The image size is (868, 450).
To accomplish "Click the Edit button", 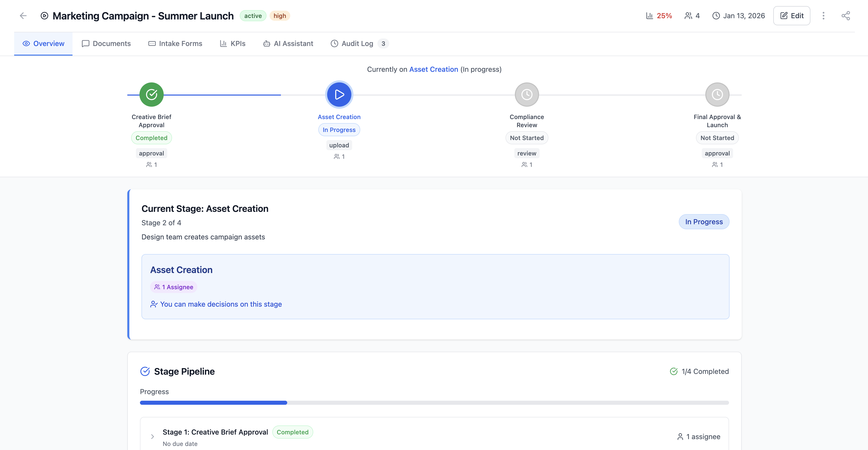I will (x=791, y=15).
